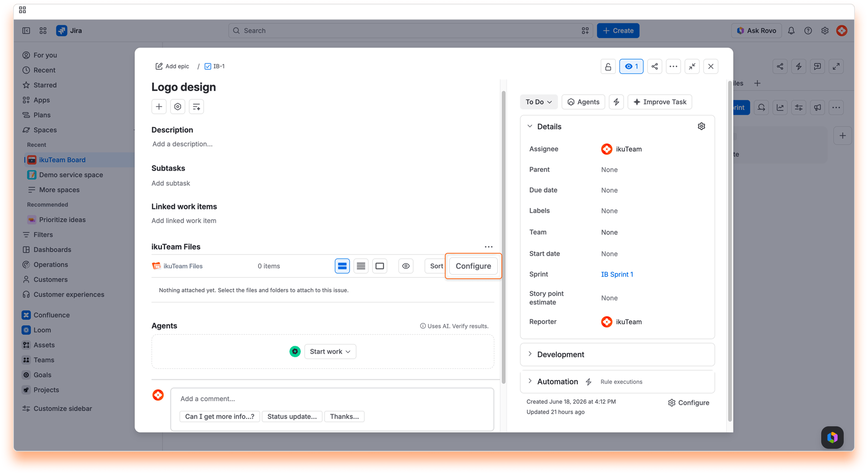
Task: Open the help question mark icon
Action: pos(808,30)
